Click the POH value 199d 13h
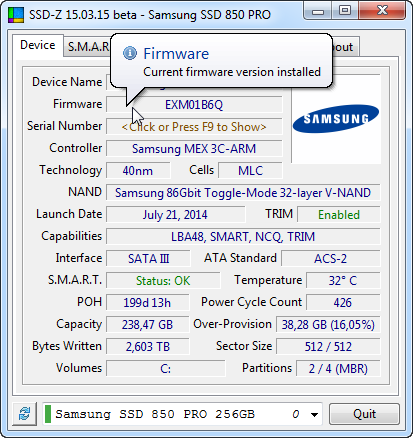This screenshot has height=438, width=413. pos(148,303)
